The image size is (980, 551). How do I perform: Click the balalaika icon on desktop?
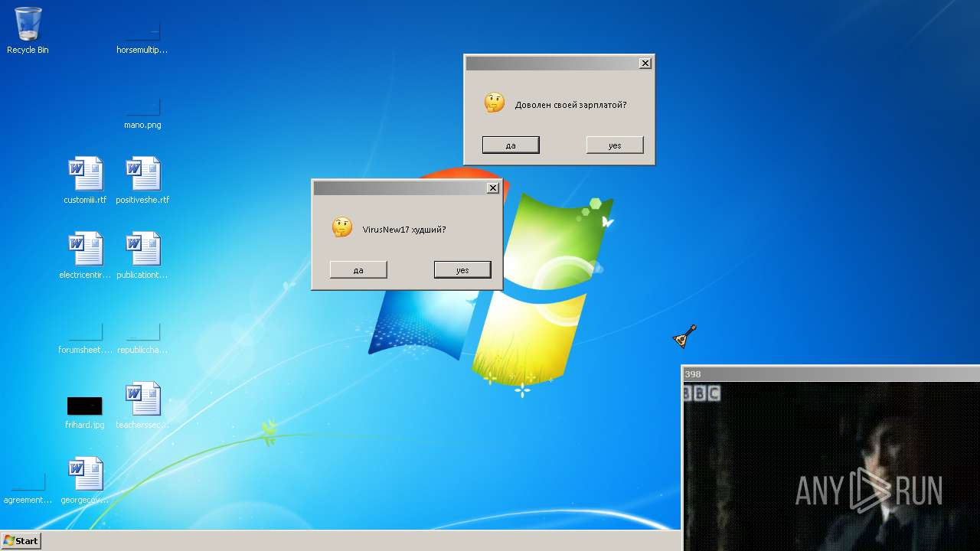click(684, 336)
